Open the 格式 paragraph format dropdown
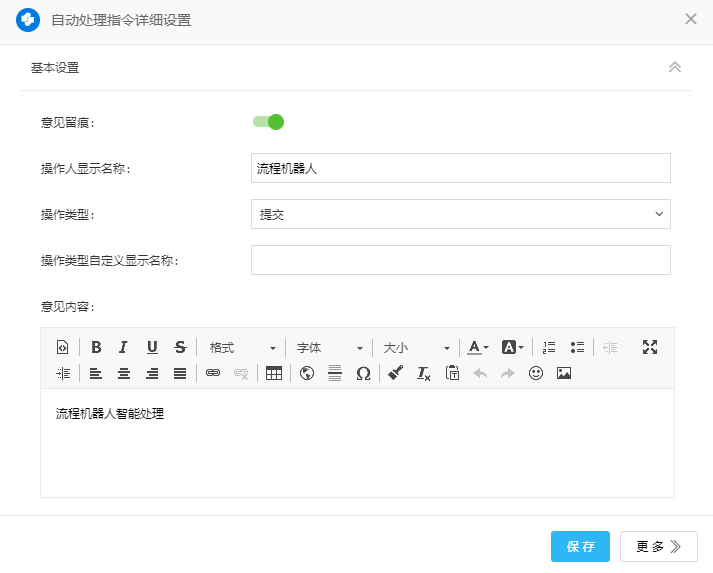Image resolution: width=713 pixels, height=573 pixels. click(242, 347)
